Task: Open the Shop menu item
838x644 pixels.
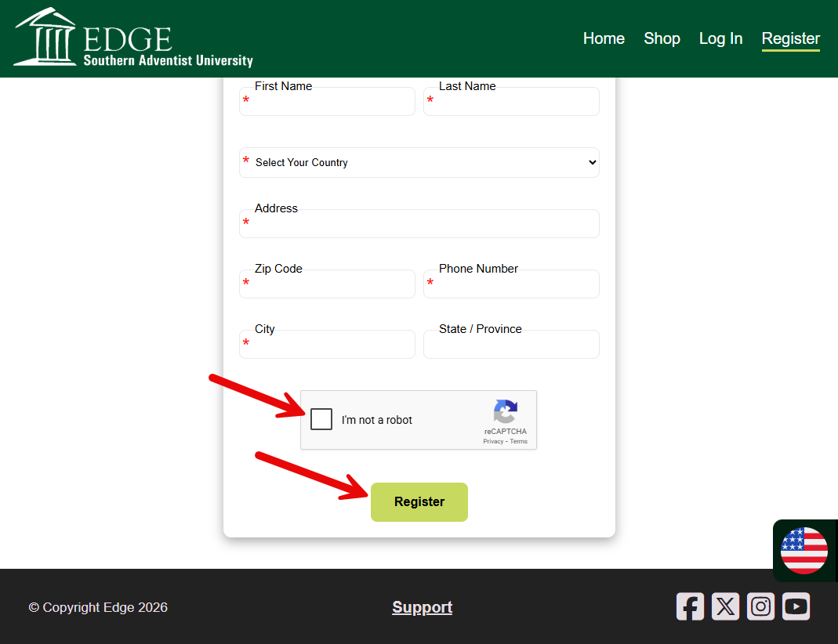Action: click(x=662, y=38)
